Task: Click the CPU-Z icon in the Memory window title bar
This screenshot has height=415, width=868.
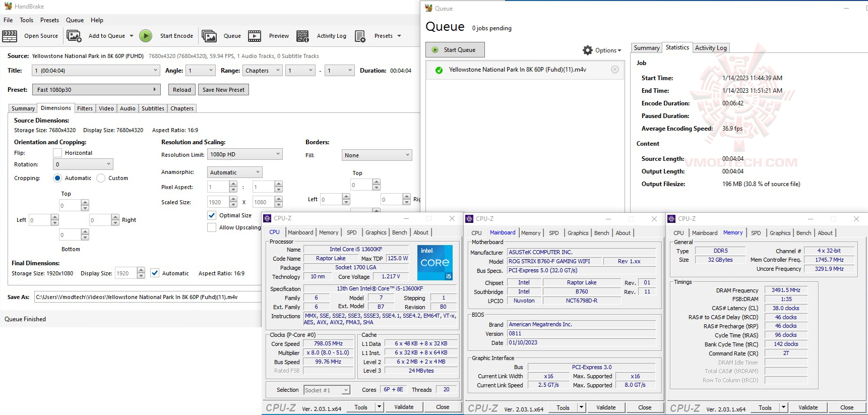Action: click(671, 219)
